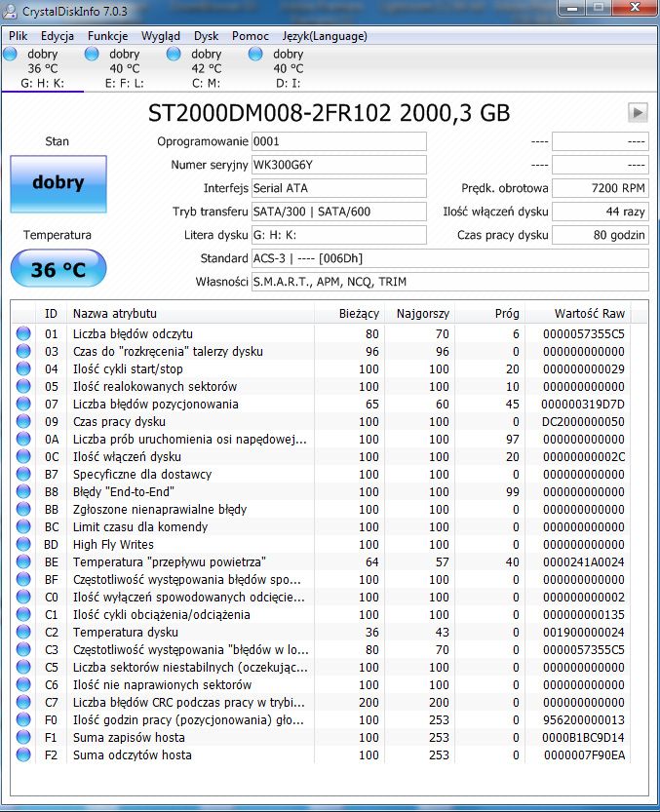Open the Język(Language) menu
This screenshot has height=812, width=660.
coord(325,36)
